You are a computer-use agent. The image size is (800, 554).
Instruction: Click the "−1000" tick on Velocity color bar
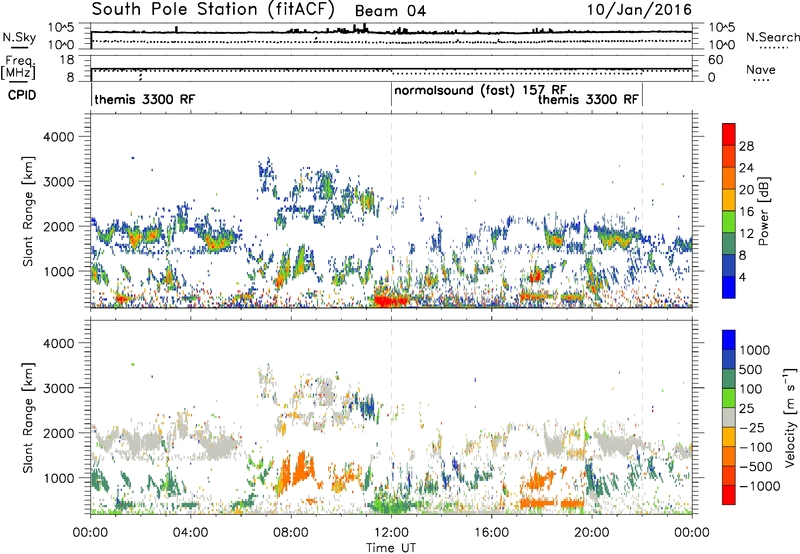pyautogui.click(x=760, y=486)
